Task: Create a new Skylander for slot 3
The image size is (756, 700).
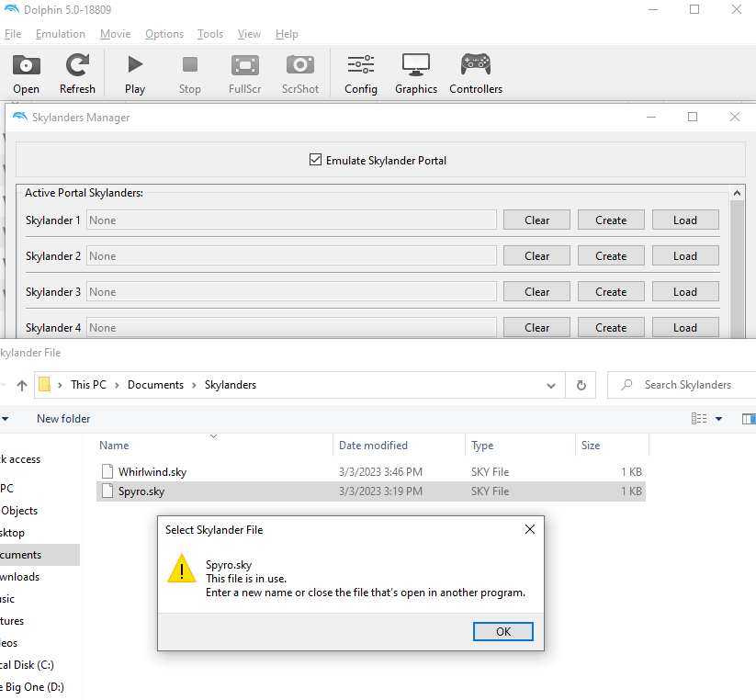Action: [611, 292]
